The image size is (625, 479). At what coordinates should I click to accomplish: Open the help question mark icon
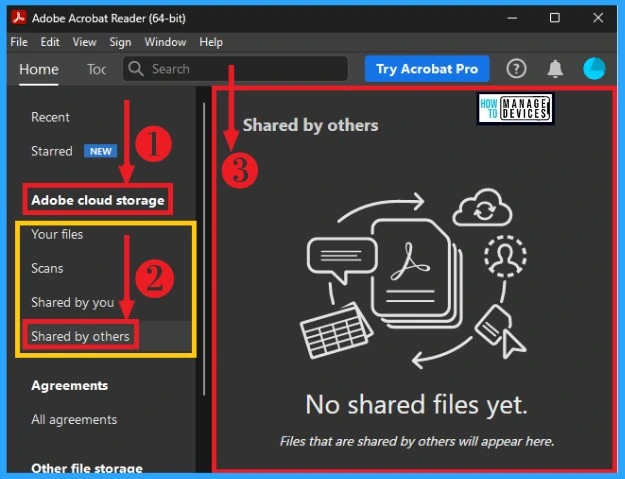point(516,69)
